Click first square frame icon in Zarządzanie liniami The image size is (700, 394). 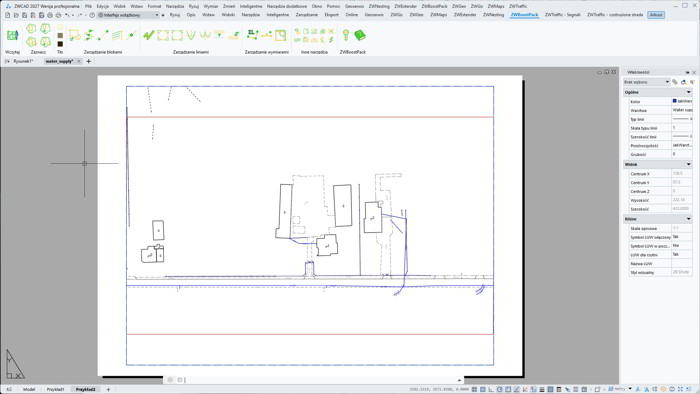(x=163, y=35)
